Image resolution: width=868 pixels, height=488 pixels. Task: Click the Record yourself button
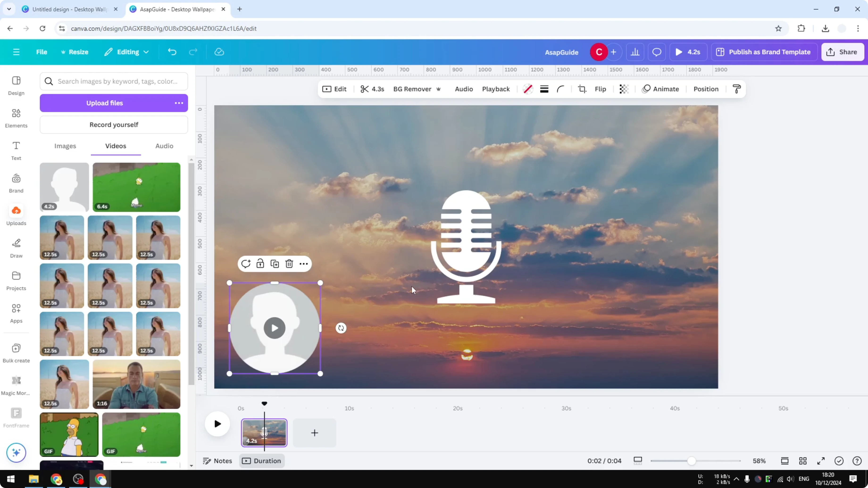tap(114, 125)
